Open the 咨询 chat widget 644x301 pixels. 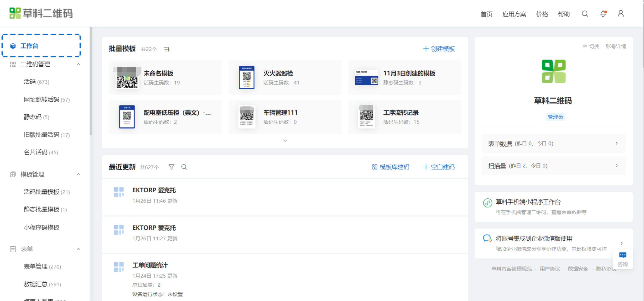622,259
